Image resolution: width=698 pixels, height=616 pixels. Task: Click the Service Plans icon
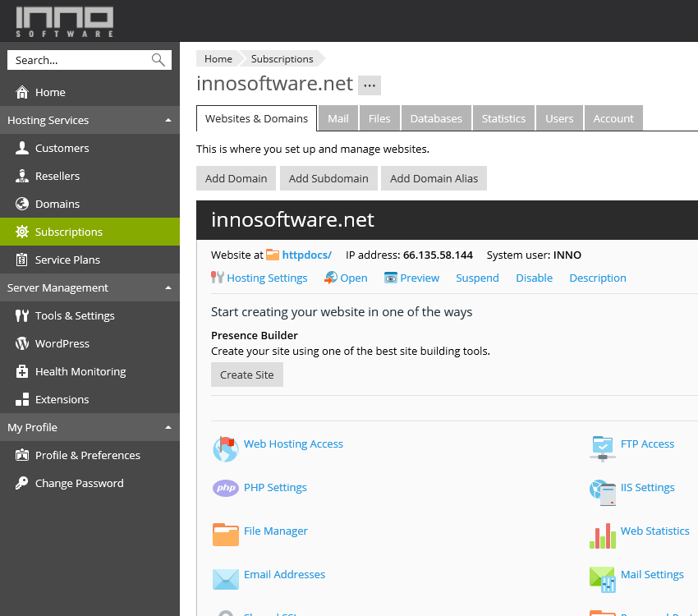22,260
